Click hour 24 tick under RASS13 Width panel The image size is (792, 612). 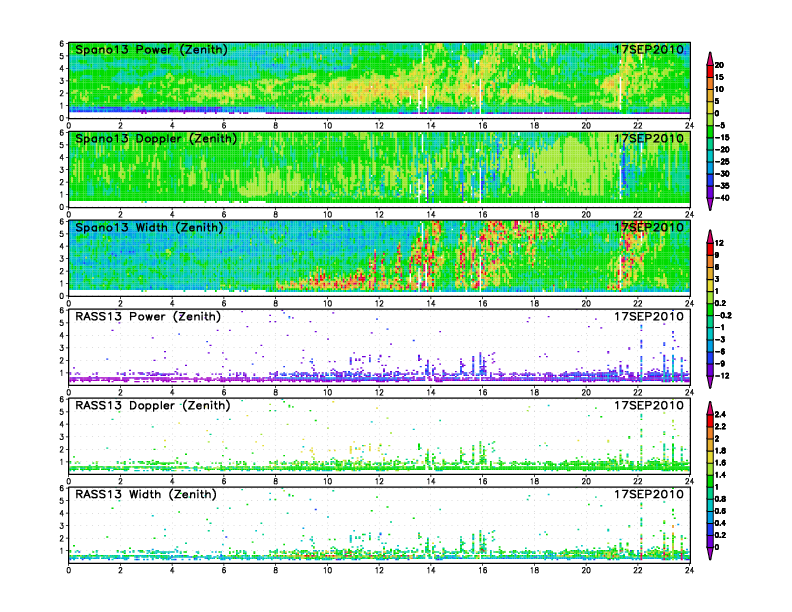click(689, 570)
